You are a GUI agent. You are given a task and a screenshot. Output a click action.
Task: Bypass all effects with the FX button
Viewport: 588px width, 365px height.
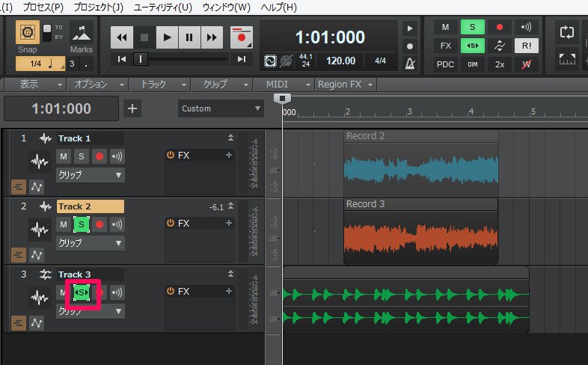point(446,46)
